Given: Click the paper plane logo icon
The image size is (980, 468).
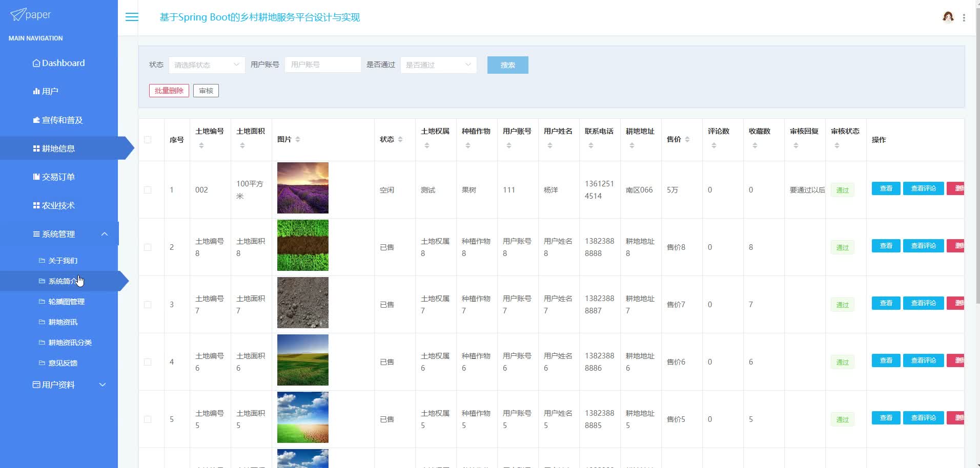Looking at the screenshot, I should point(17,14).
